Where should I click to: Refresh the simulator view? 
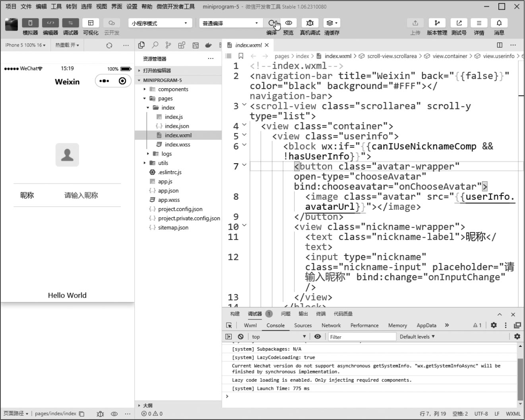pos(109,45)
